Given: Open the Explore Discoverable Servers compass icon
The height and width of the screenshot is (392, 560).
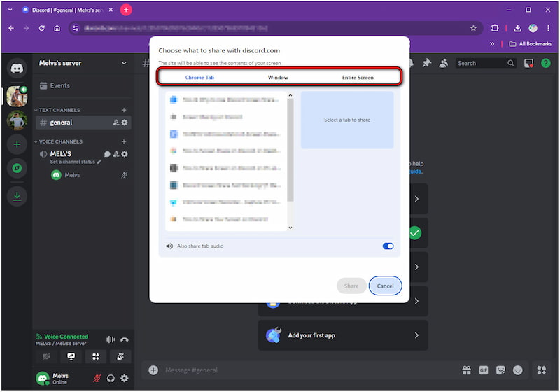Looking at the screenshot, I should [17, 168].
